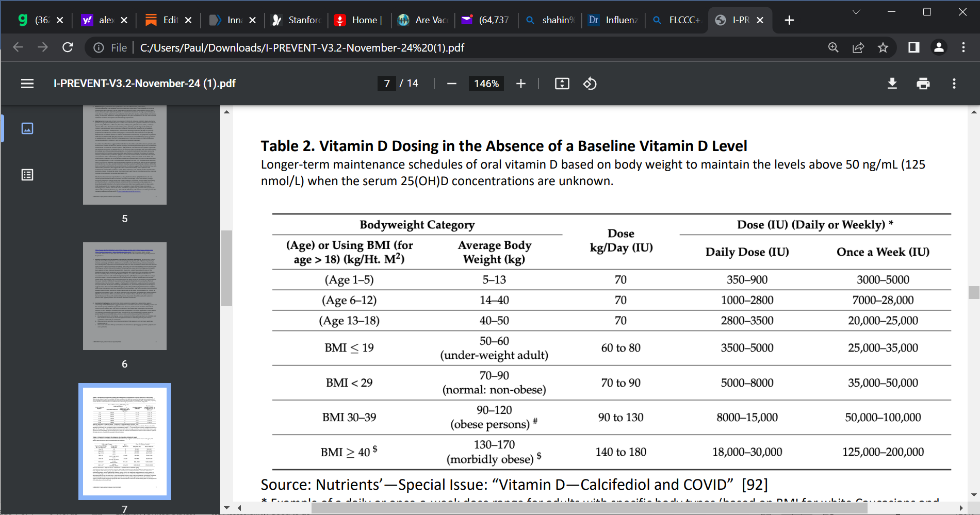Open the PDF viewer sidebar menu
Screen dimensions: 980x515
pyautogui.click(x=27, y=84)
